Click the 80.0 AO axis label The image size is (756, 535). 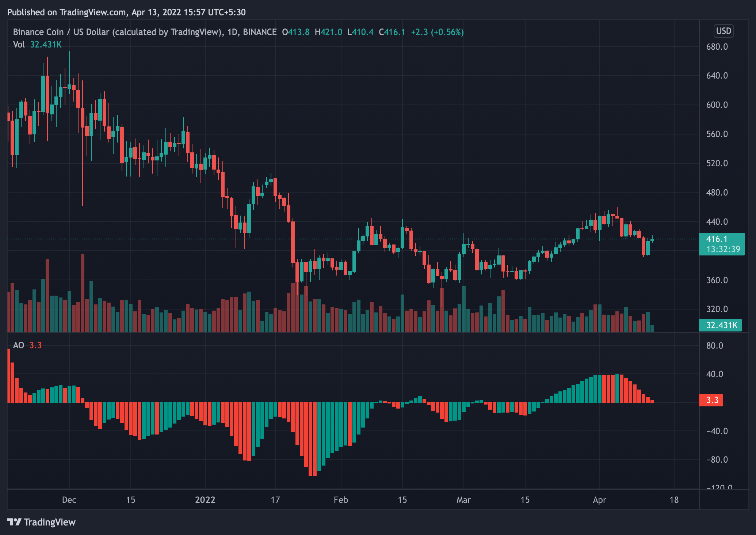714,346
